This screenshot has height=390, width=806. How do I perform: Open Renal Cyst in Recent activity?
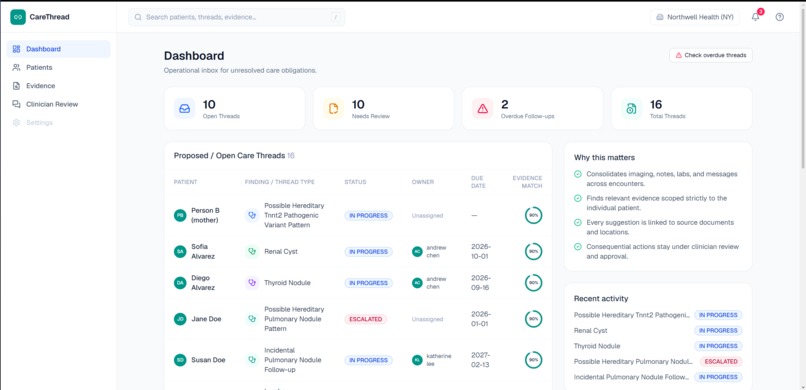[591, 330]
